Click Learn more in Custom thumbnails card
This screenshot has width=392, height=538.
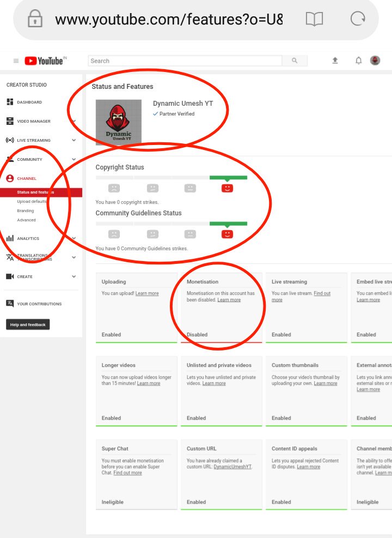(326, 383)
